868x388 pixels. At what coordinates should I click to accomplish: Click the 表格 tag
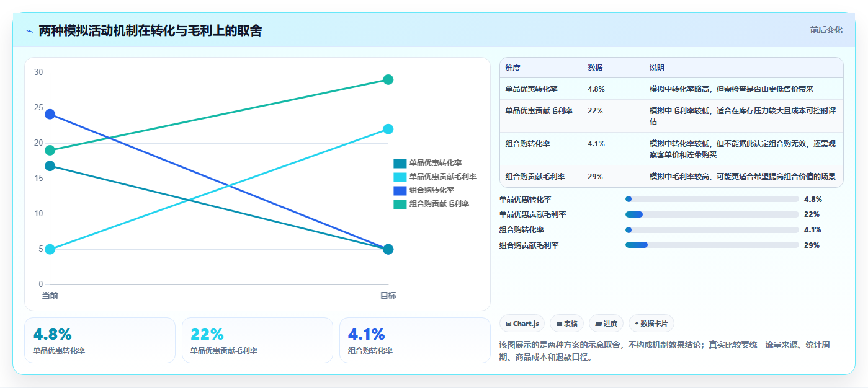point(567,324)
